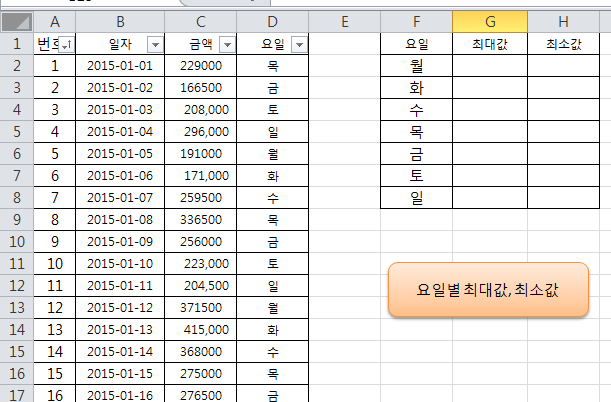This screenshot has height=402, width=611.
Task: Click the 최소값 header cell
Action: coord(563,44)
